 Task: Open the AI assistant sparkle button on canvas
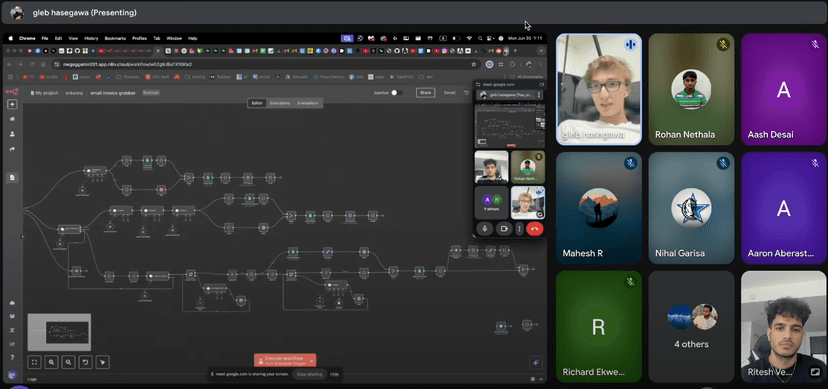pos(535,362)
